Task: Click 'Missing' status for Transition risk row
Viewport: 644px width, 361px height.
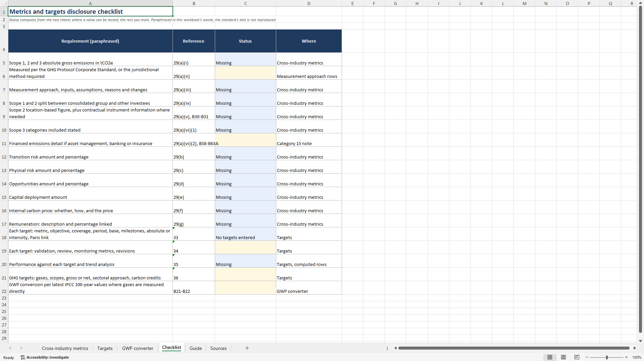Action: (x=245, y=153)
